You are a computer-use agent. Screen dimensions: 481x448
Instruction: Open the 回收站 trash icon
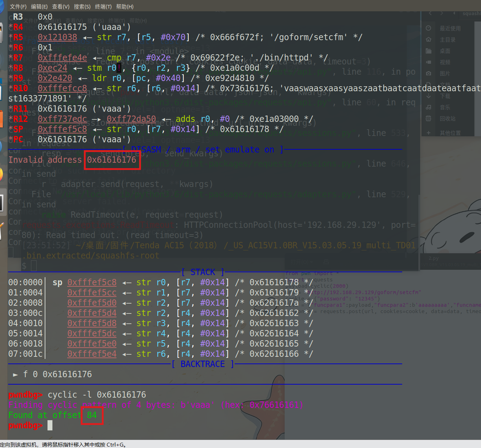click(429, 118)
